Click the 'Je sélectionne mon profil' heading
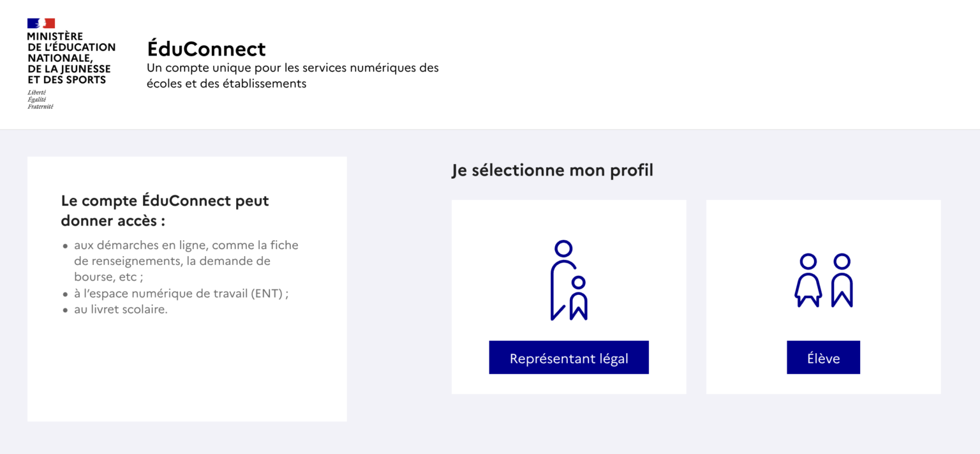 [553, 170]
